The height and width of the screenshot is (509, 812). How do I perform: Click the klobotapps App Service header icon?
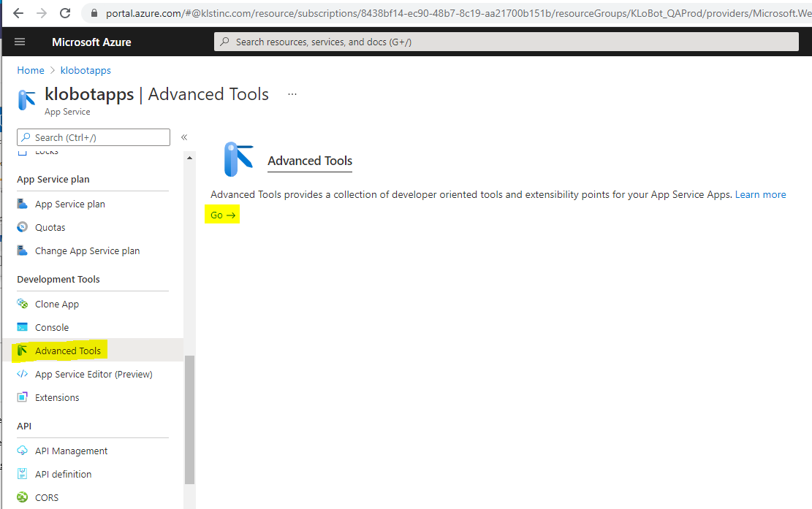pos(26,99)
